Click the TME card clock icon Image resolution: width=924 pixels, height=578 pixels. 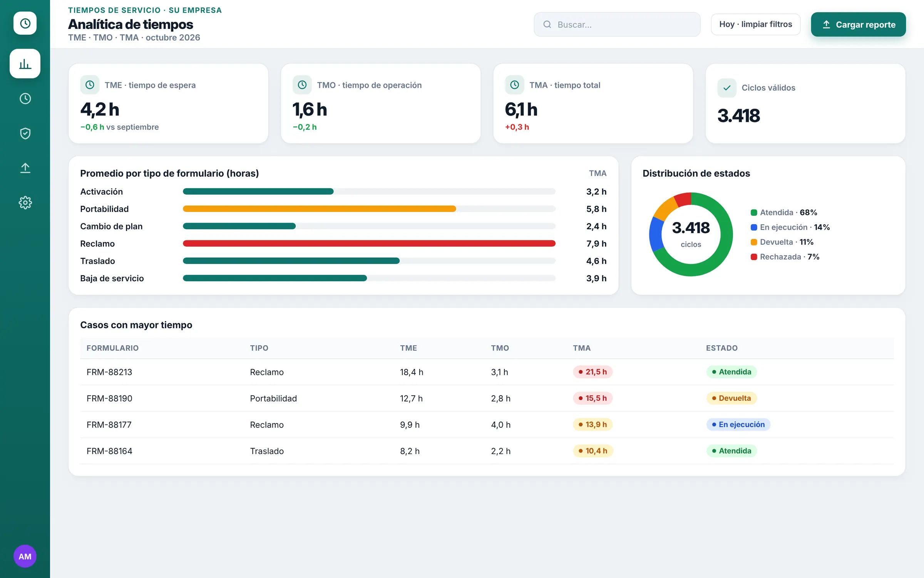click(x=90, y=85)
